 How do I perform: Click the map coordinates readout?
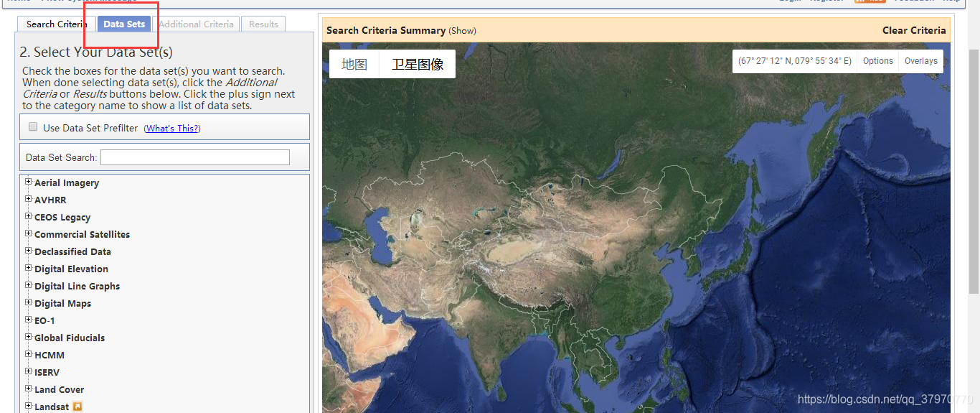click(795, 61)
